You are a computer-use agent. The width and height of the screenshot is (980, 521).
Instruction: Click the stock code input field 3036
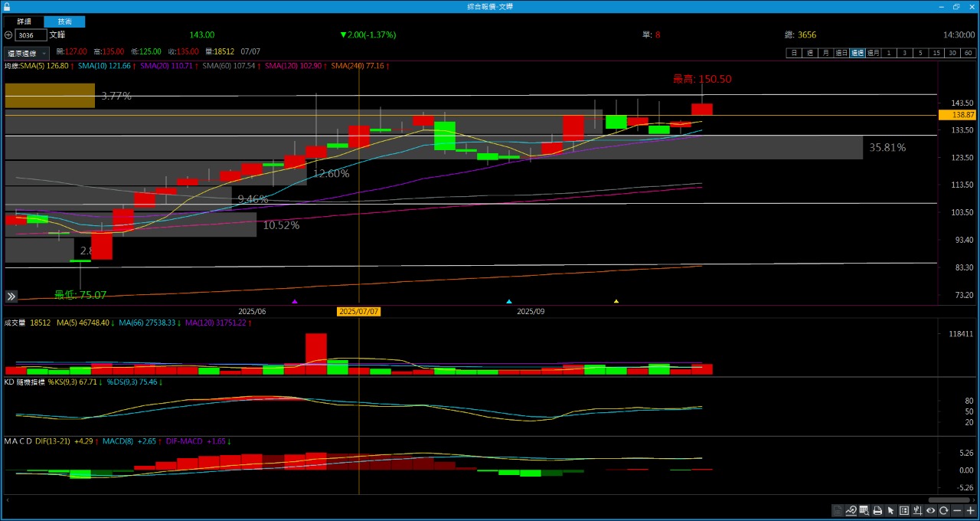[31, 35]
